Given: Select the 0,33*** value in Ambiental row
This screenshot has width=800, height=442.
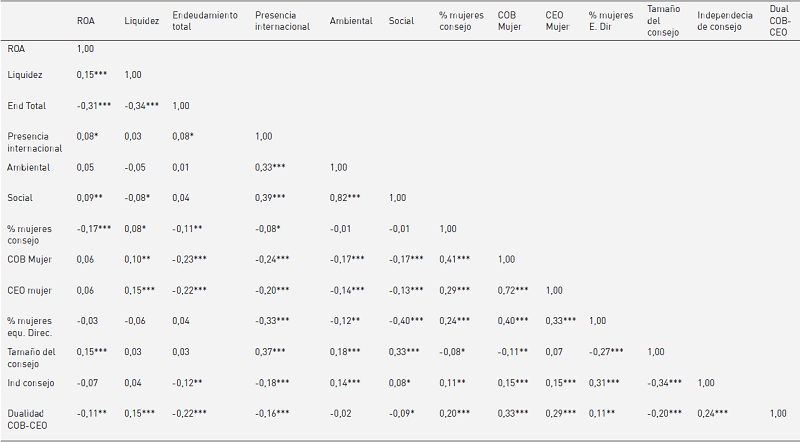Looking at the screenshot, I should pyautogui.click(x=270, y=167).
